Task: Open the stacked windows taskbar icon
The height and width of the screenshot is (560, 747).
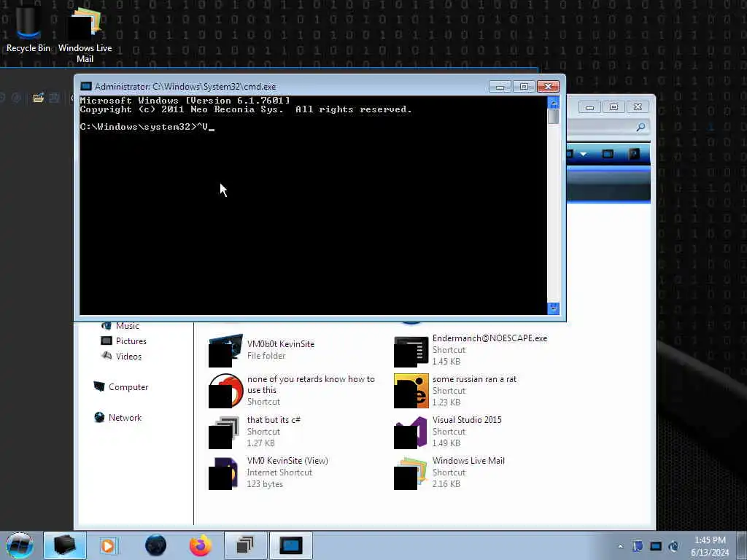Action: pos(245,545)
